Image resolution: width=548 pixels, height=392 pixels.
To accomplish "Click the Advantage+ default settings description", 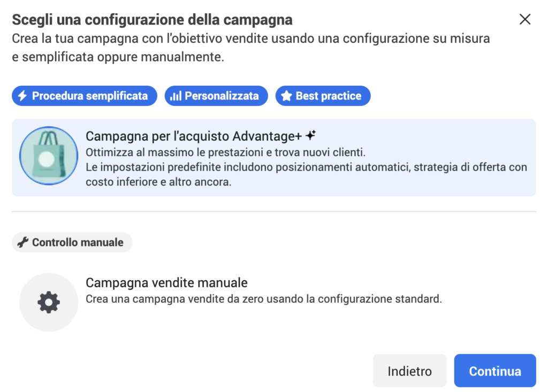I will pyautogui.click(x=306, y=174).
